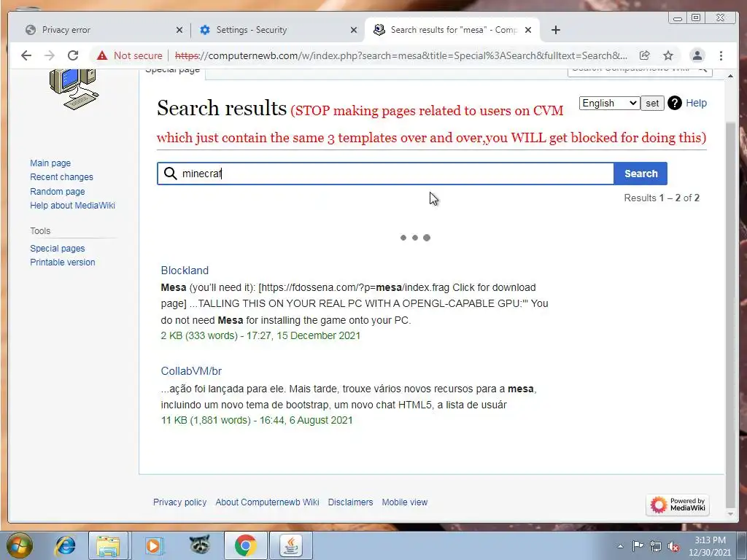Click the magnifier icon in search field
Screen dimensions: 747x560
coord(170,174)
